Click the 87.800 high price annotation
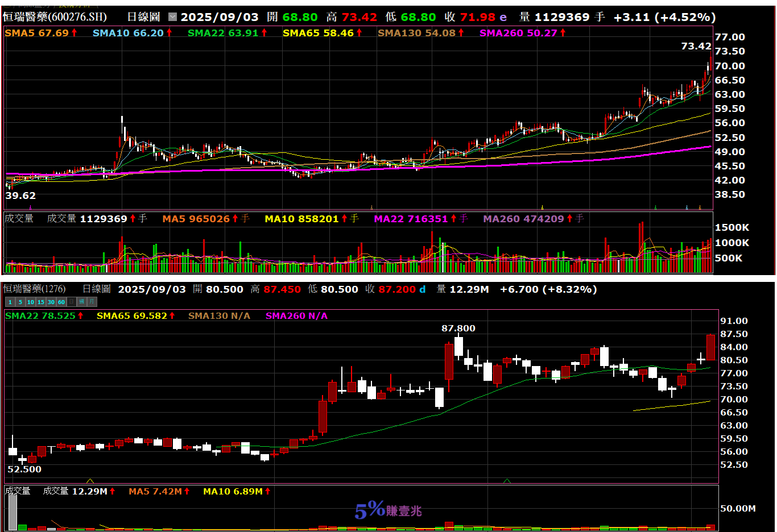 (x=458, y=329)
